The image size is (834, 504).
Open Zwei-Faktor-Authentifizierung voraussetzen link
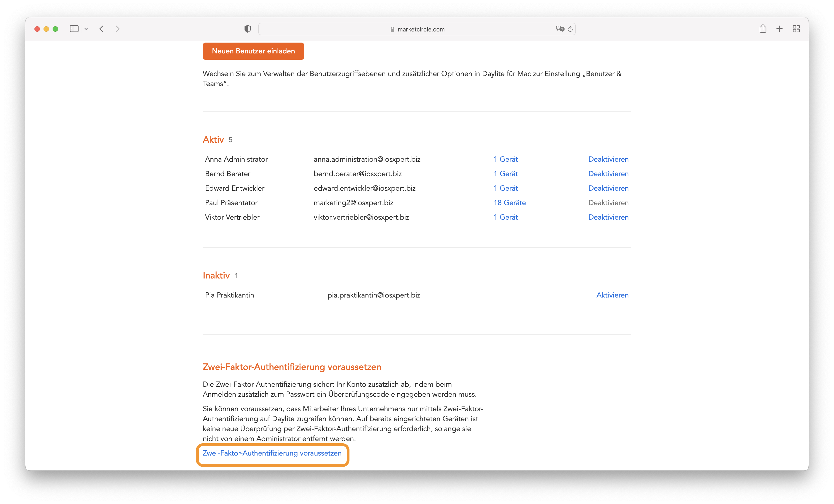click(x=272, y=453)
